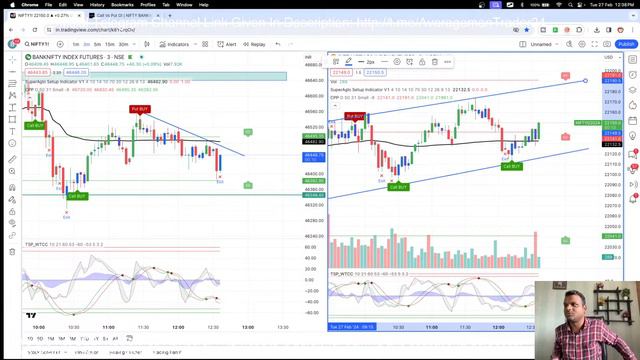Expand favorite indicators dropdown arrow
The height and width of the screenshot is (360, 640).
tap(195, 44)
